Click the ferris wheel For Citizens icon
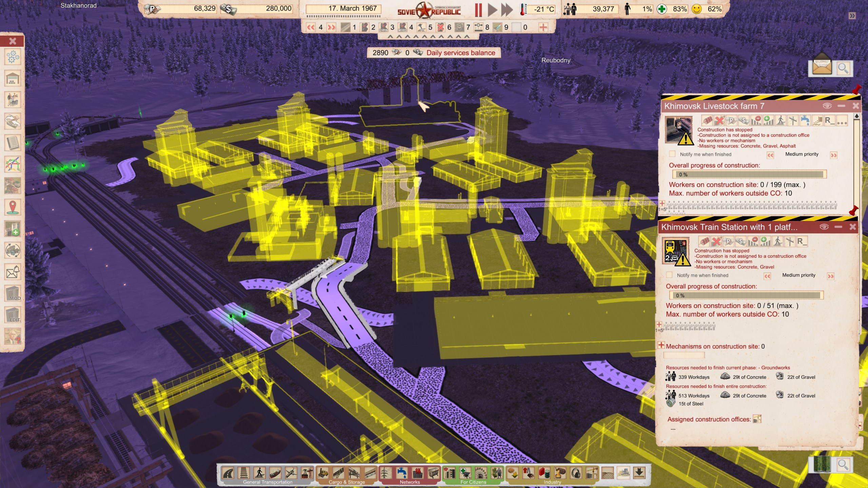The width and height of the screenshot is (868, 488). click(480, 473)
